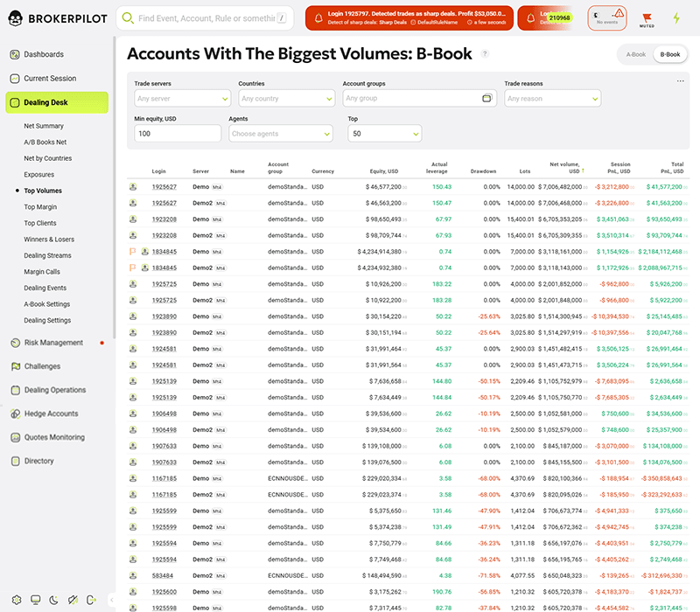Expand the Choose agents dropdown
Image resolution: width=700 pixels, height=612 pixels.
280,134
